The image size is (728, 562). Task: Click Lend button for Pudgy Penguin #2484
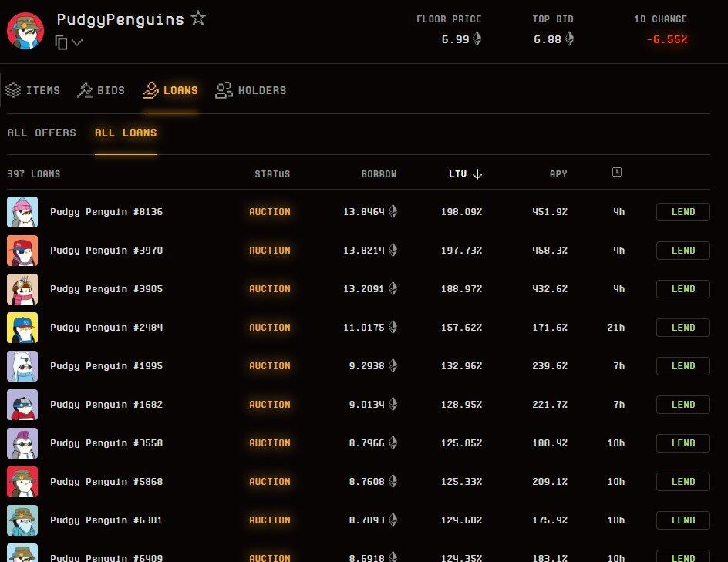click(682, 328)
